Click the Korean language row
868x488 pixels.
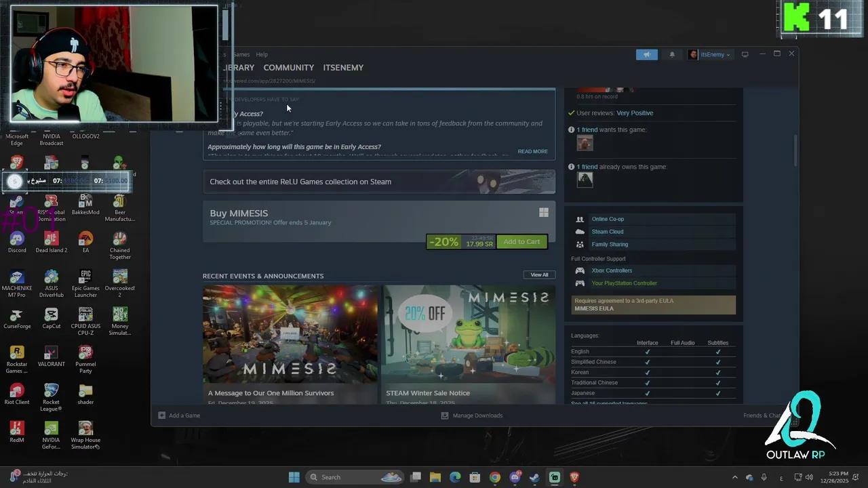click(654, 372)
